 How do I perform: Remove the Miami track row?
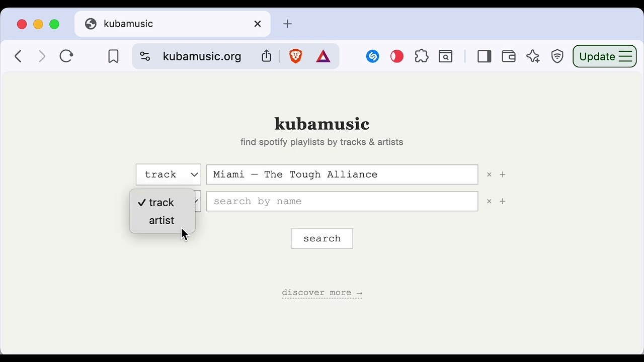point(489,175)
